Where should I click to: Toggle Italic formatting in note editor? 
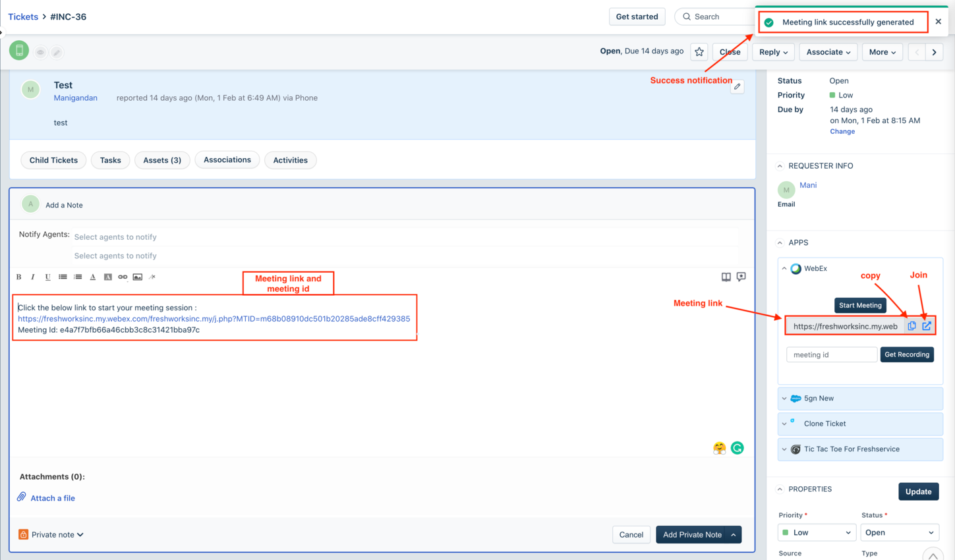[x=33, y=277]
